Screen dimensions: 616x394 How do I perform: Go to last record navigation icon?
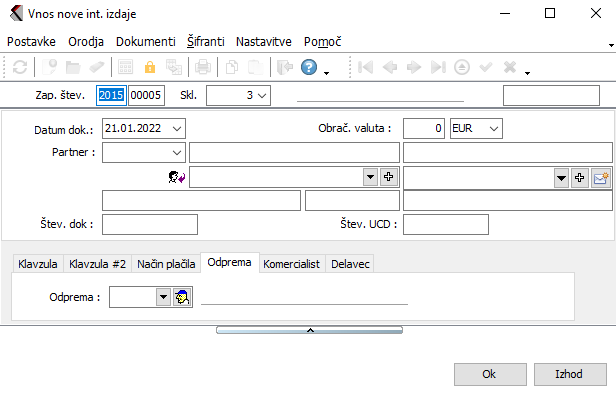pos(438,67)
